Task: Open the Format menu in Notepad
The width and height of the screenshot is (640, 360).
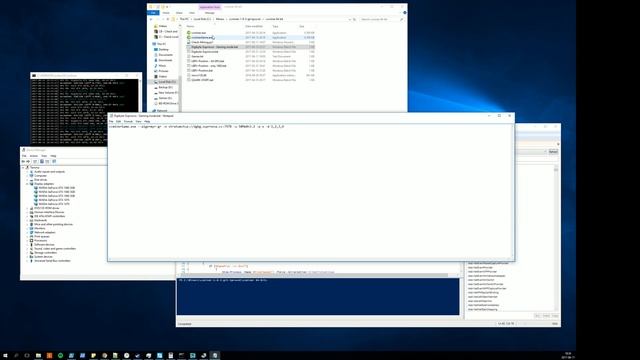Action: (128, 121)
